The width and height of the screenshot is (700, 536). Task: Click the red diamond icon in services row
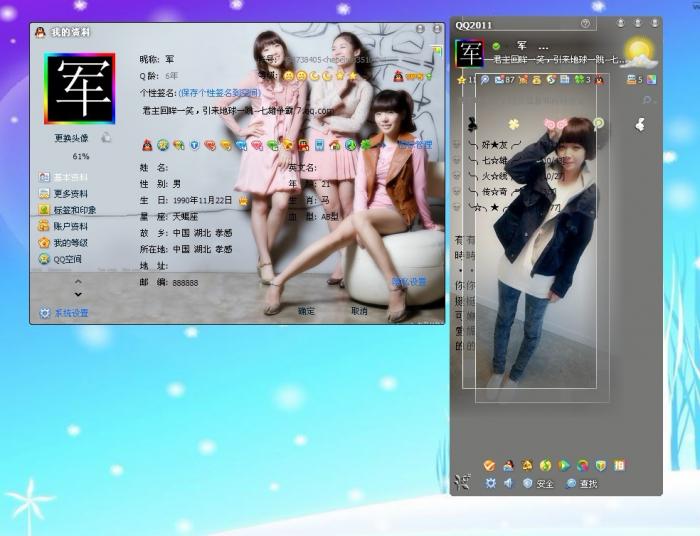coord(210,145)
